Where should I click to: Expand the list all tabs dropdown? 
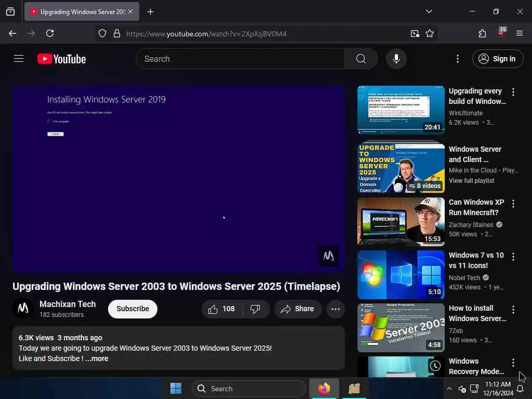[429, 11]
